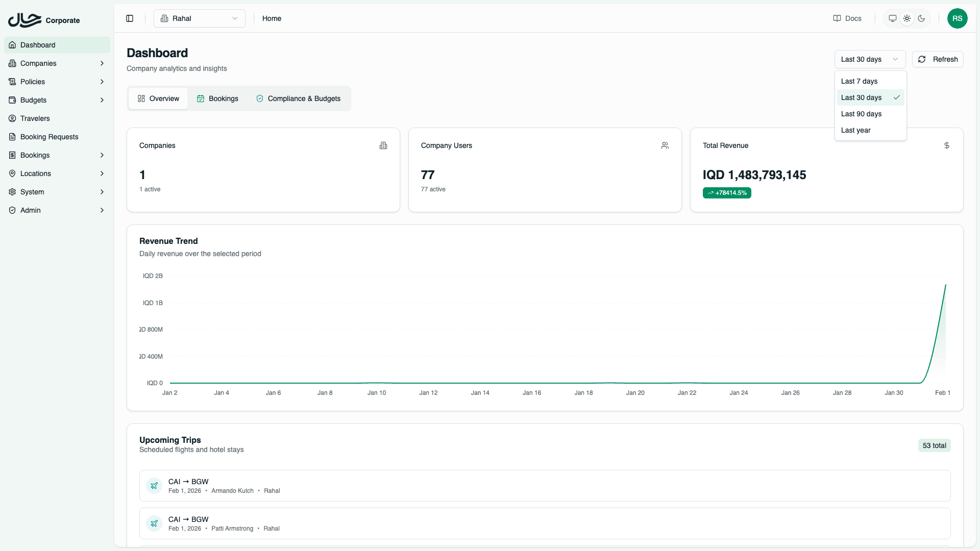980x551 pixels.
Task: Switch to the Bookings tab
Action: [218, 98]
